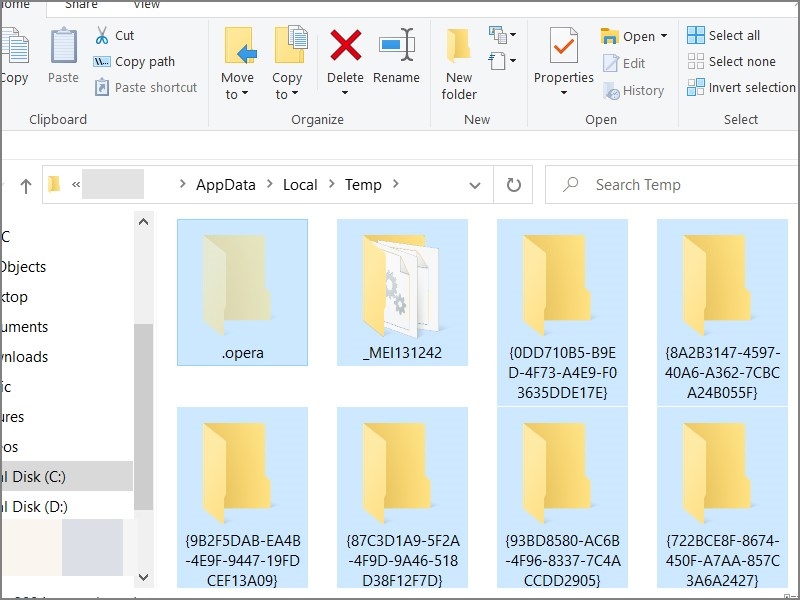Screen dimensions: 800x600
Task: Select Local Disk (C:) in sidebar
Action: [67, 477]
